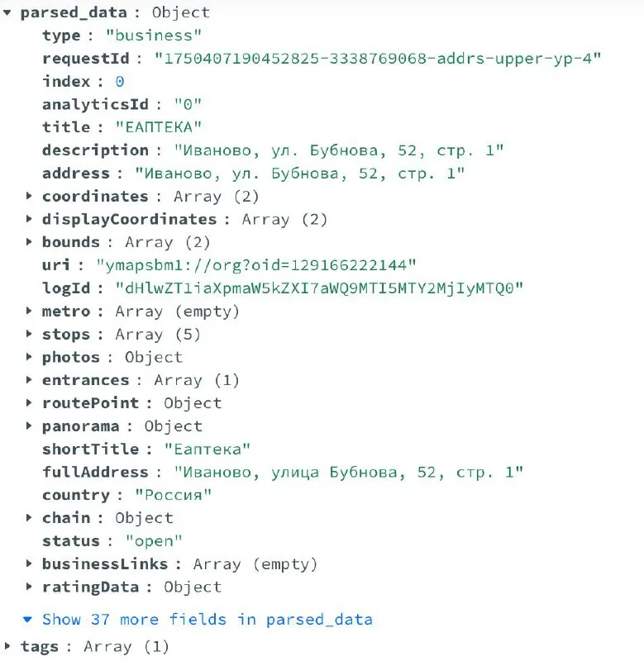
Task: Expand the bounds array
Action: 30,242
